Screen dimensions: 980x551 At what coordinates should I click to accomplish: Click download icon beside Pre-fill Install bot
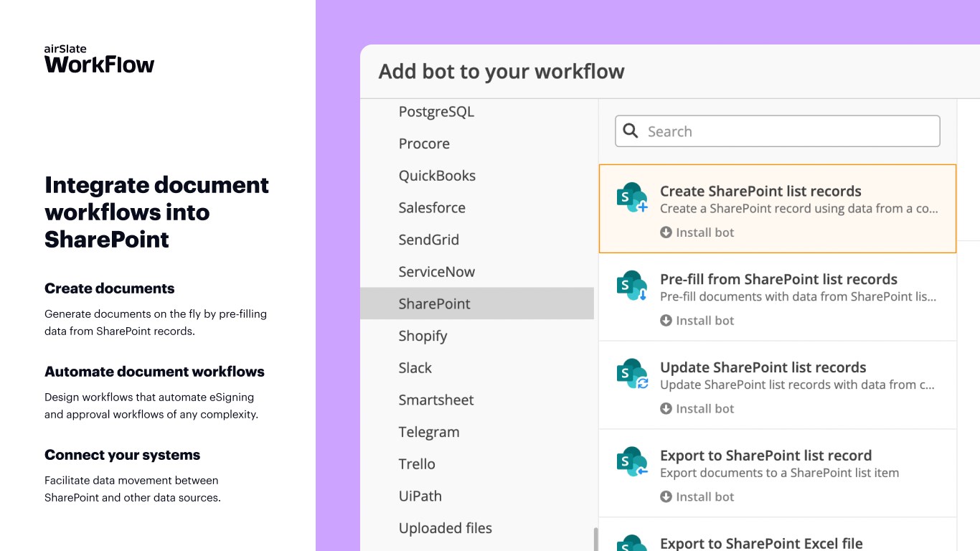[666, 321]
